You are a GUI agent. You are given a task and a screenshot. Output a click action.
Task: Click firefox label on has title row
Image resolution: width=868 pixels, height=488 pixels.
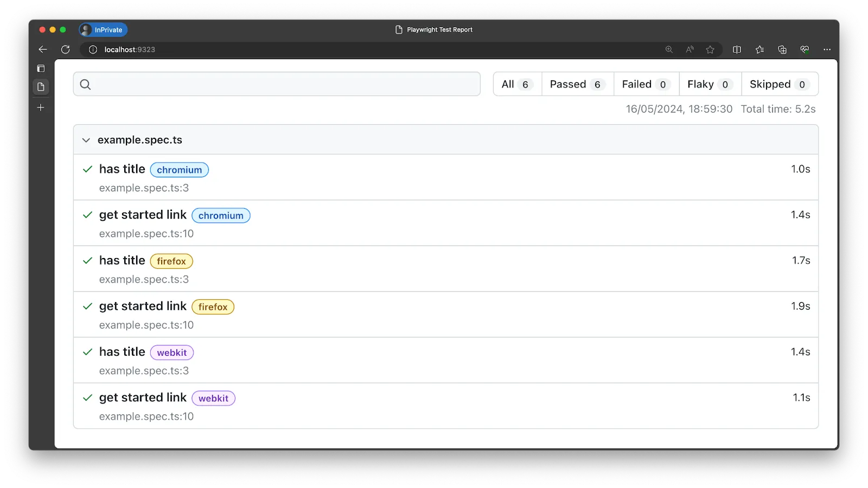coord(171,261)
